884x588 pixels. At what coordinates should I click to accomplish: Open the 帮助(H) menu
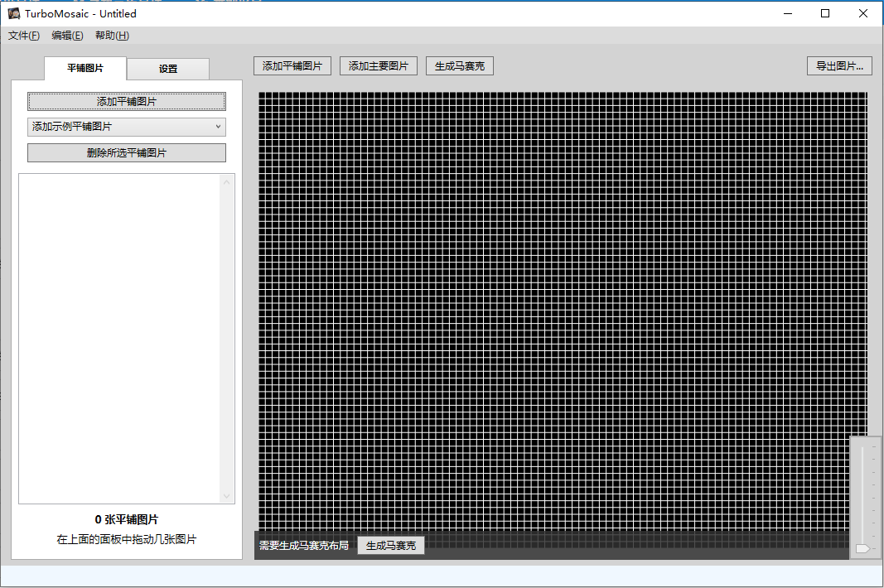point(112,36)
